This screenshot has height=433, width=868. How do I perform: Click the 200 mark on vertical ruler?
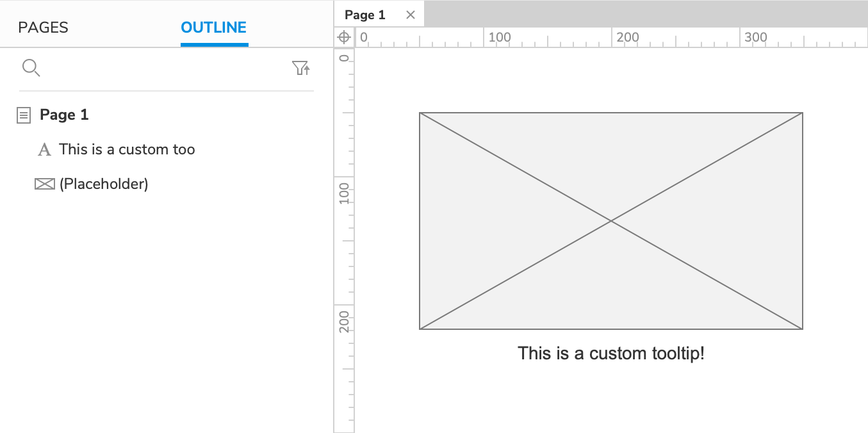(345, 320)
